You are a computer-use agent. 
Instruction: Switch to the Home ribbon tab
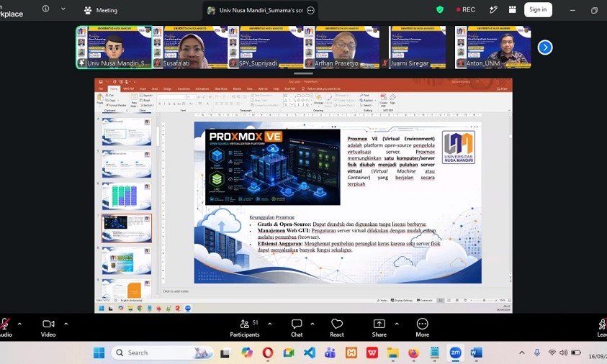click(114, 88)
